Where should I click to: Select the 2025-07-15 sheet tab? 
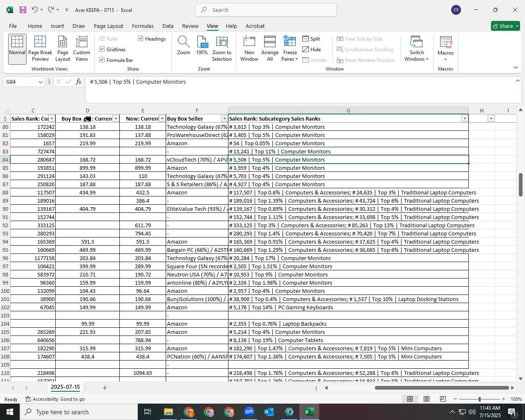[x=65, y=387]
